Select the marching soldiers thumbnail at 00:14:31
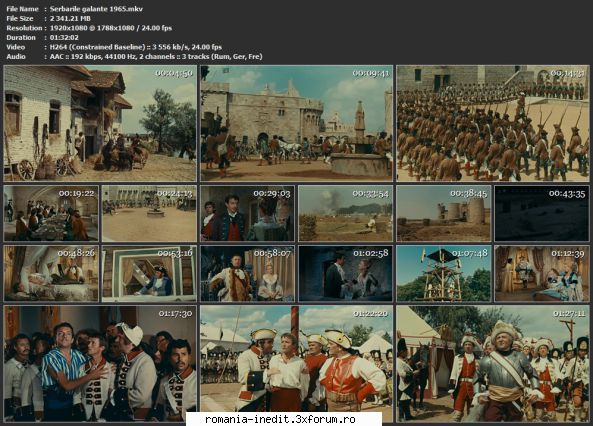593x426 pixels. (x=493, y=123)
